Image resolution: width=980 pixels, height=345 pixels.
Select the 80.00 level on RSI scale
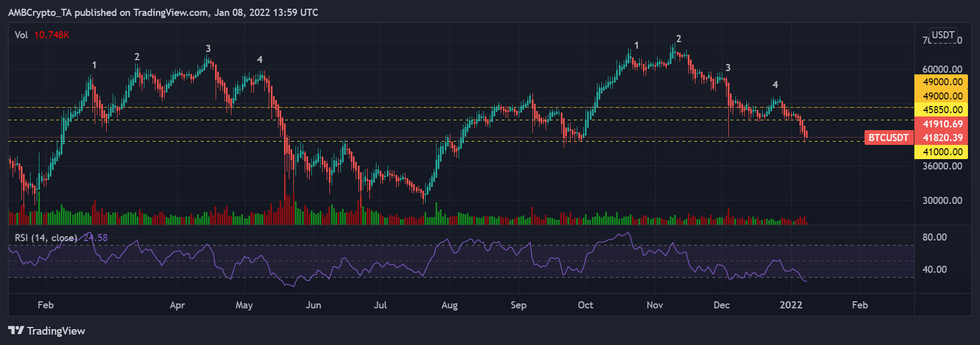tap(934, 237)
